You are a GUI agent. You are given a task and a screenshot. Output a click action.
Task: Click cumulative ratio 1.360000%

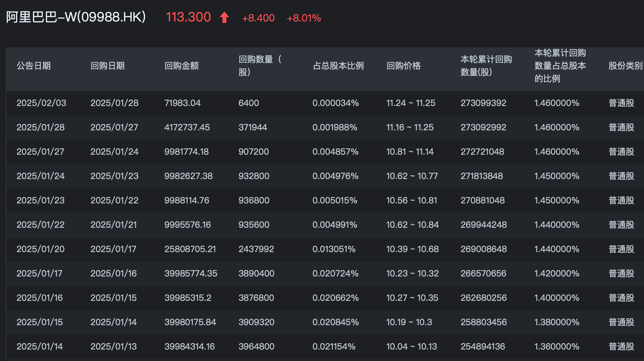tap(557, 347)
